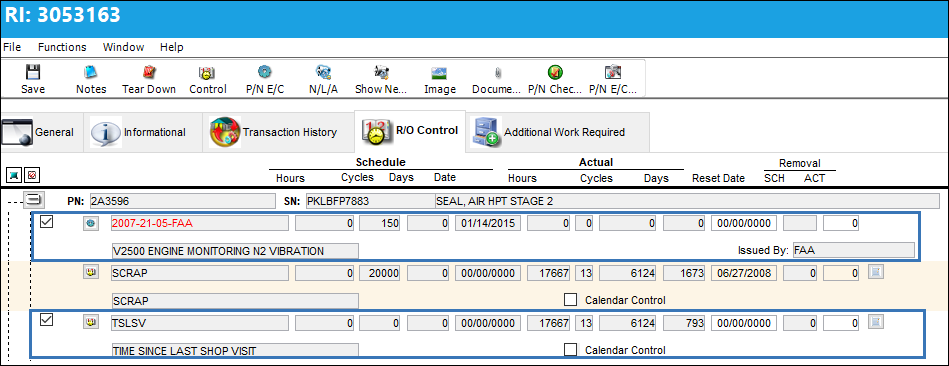Click the control icon beside TSLSV
This screenshot has width=949, height=366.
[90, 323]
